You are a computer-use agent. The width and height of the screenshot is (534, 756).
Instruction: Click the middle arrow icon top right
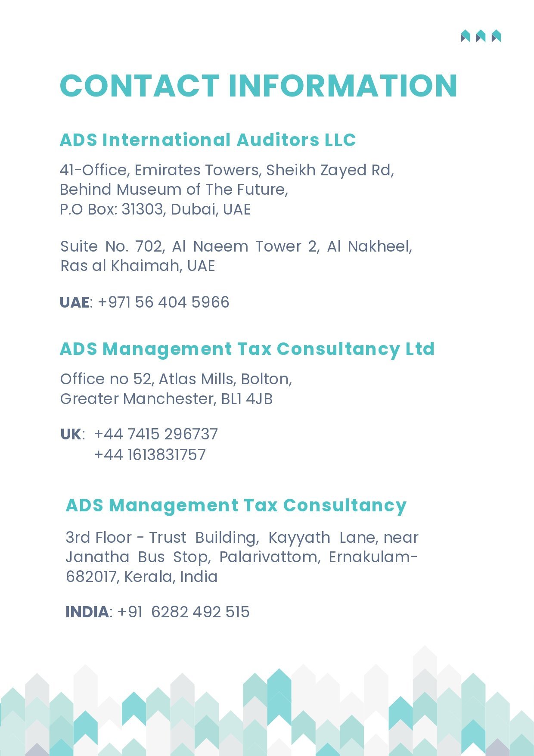[481, 36]
